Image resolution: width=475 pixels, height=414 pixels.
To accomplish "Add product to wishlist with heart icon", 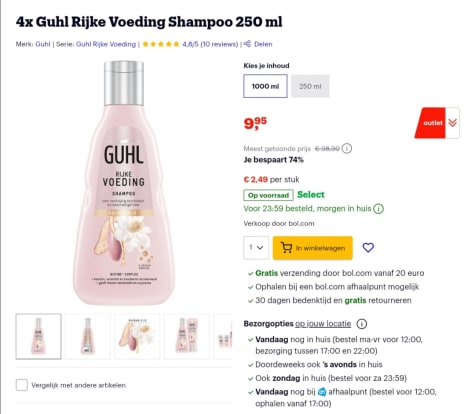I will pyautogui.click(x=368, y=247).
